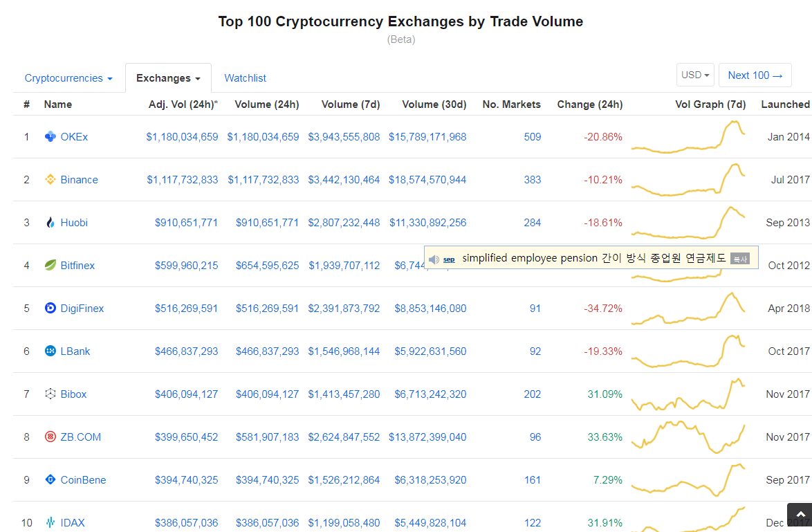Click Bitfinex adjusted volume $599,960,215

(x=187, y=265)
